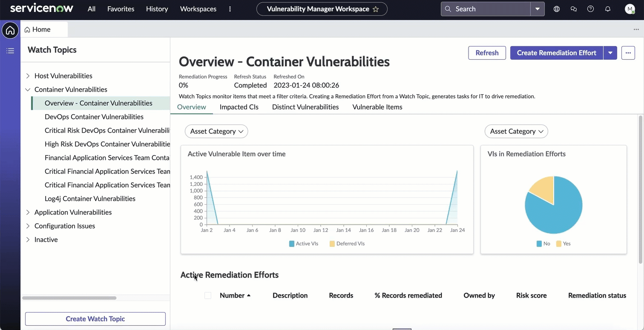The image size is (644, 330).
Task: Open Asset Category dropdown above pie chart
Action: (x=516, y=131)
